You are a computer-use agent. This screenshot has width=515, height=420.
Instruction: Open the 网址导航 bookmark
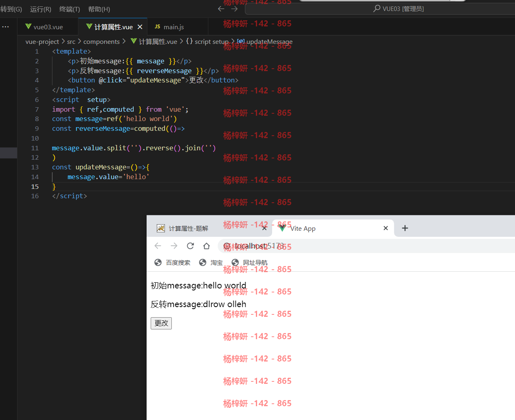(249, 263)
